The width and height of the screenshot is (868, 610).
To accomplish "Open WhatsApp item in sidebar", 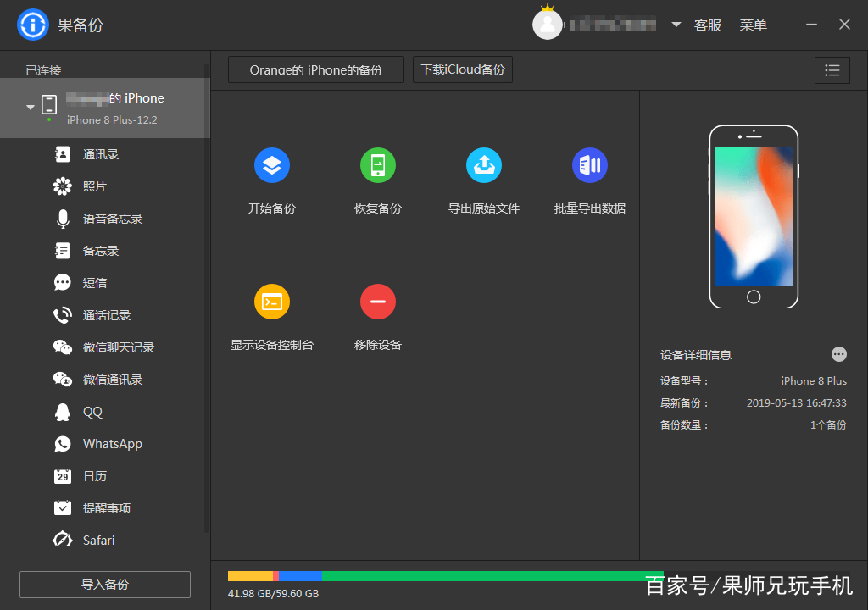I will coord(104,443).
